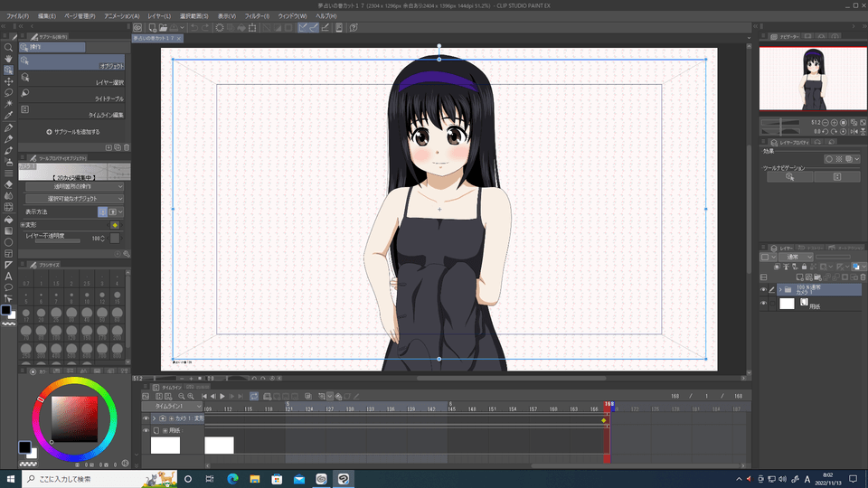Screen dimensions: 868x488
Task: Toggle lock layer in Layer panel
Action: pos(805,267)
